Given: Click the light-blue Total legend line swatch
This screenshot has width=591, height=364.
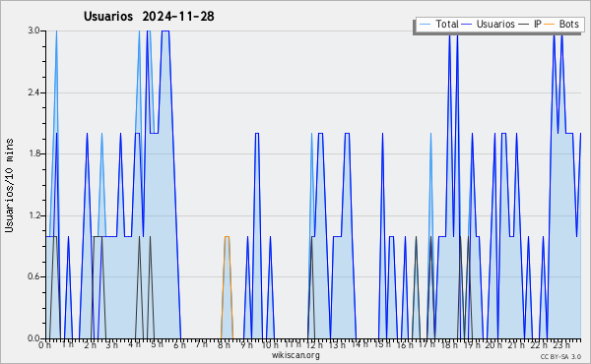Looking at the screenshot, I should (425, 25).
